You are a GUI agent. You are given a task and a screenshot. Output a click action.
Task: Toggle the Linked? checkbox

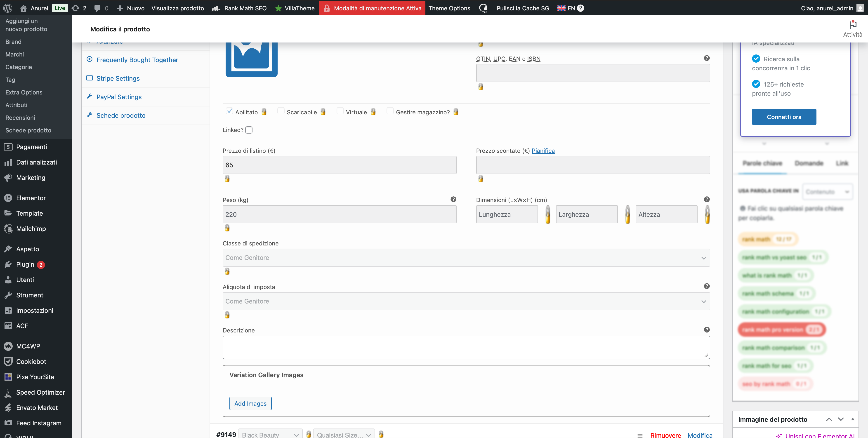click(x=249, y=130)
